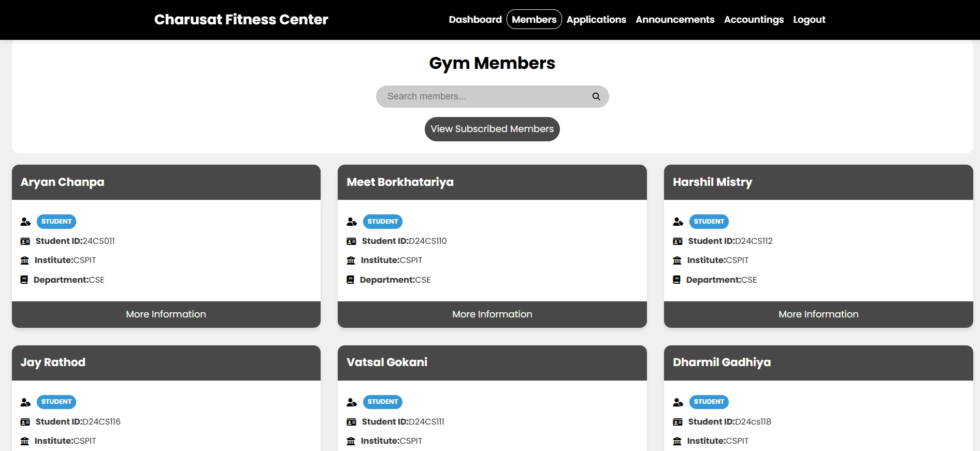980x451 pixels.
Task: Click the user role icon in Vatsal Gokani's card
Action: [352, 402]
